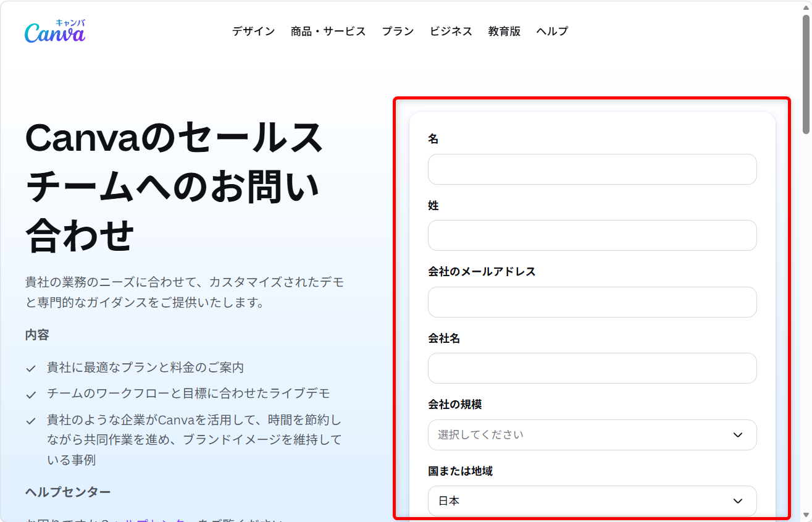Click the scrollbar up arrow
This screenshot has height=522, width=812.
pyautogui.click(x=806, y=7)
